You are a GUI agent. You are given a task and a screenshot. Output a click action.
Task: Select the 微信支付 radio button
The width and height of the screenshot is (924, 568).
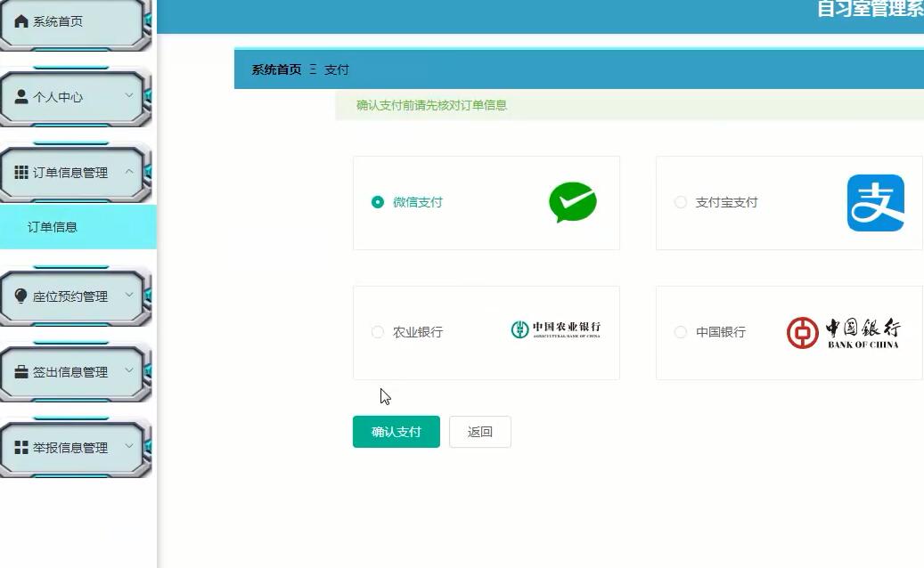coord(378,202)
